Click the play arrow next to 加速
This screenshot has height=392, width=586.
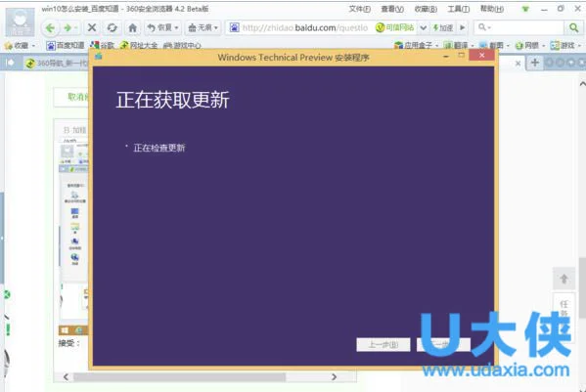click(463, 27)
